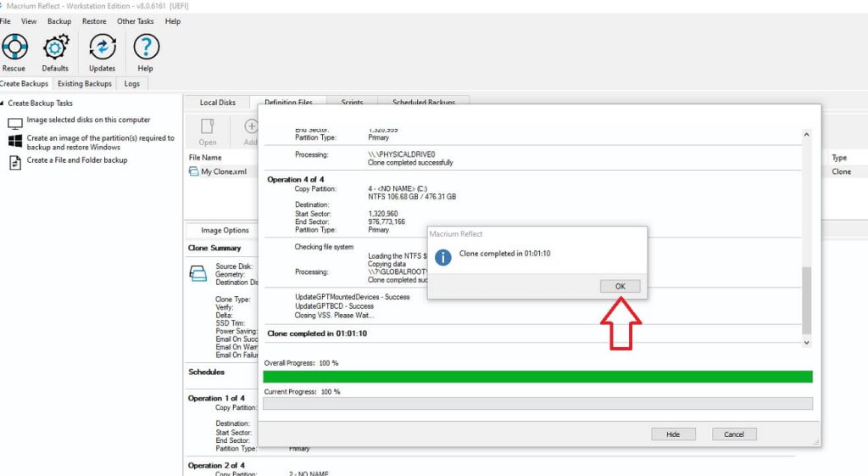Image resolution: width=868 pixels, height=476 pixels.
Task: Click the Updates refresh icon
Action: 103,48
